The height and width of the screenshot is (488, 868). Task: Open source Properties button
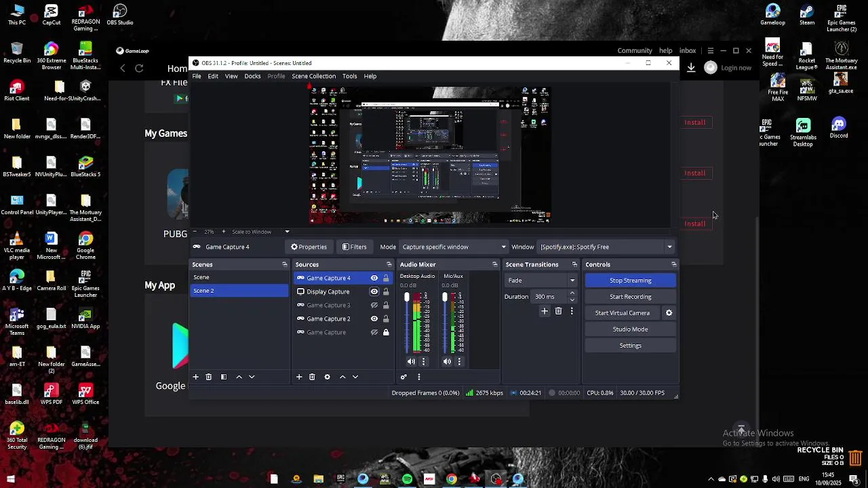click(309, 247)
